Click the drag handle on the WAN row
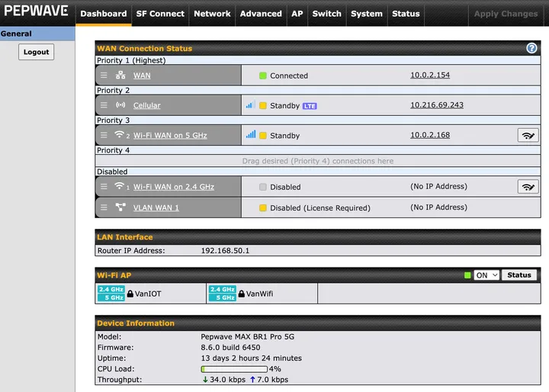Screen dimensions: 549x392 104,75
